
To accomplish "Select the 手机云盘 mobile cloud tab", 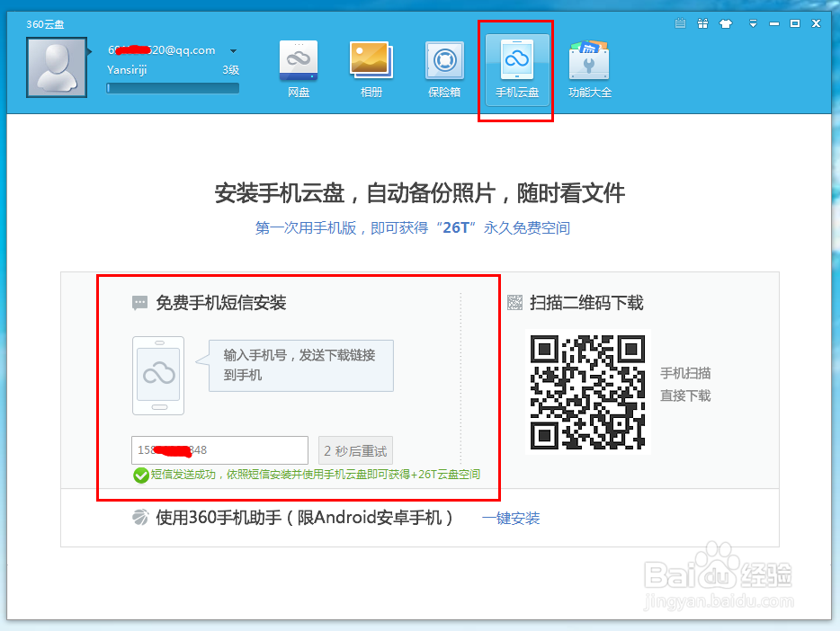I will (x=517, y=69).
